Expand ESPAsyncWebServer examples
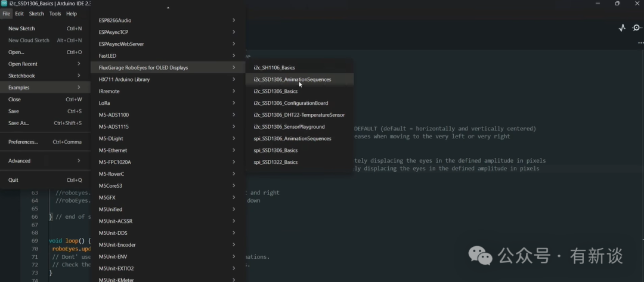This screenshot has height=282, width=644. click(168, 44)
